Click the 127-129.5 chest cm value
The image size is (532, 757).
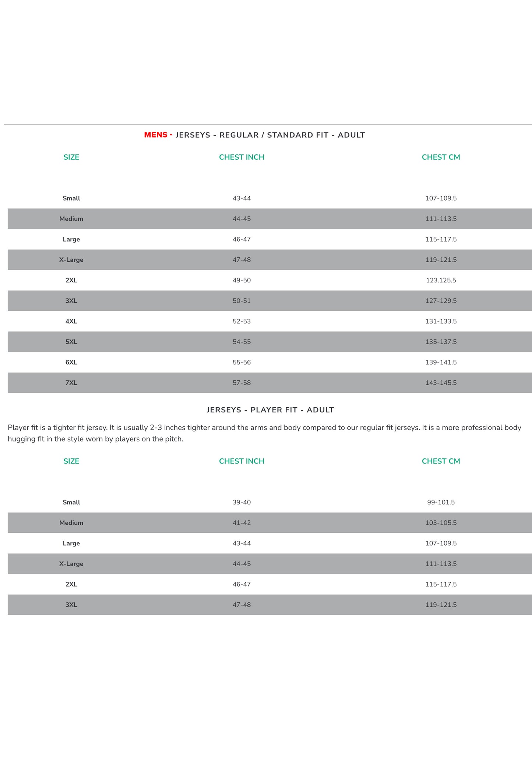441,301
